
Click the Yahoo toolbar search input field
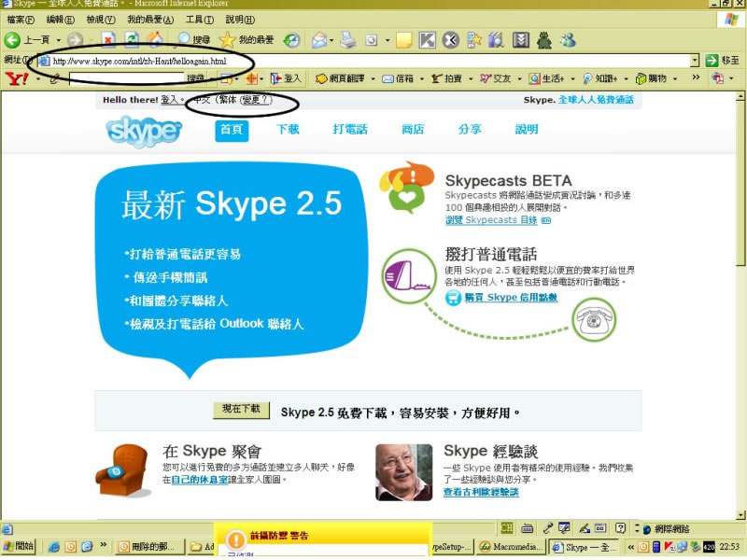(x=126, y=78)
